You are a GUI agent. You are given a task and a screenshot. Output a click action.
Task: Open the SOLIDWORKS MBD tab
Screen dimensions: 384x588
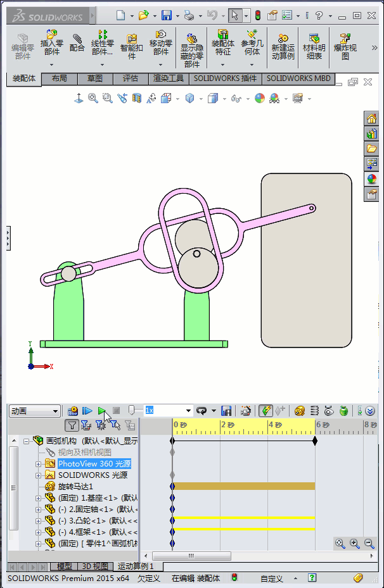click(298, 78)
